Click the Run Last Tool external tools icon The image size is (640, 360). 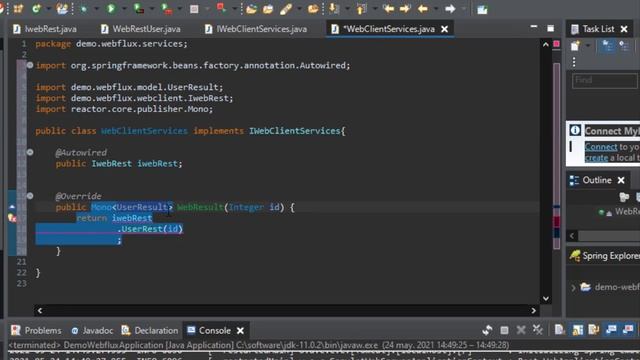[167, 9]
